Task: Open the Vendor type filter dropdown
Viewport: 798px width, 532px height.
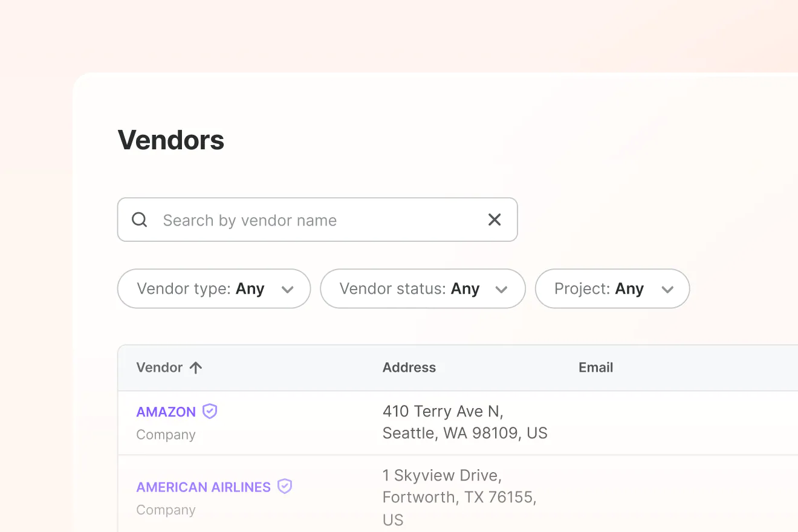Action: pyautogui.click(x=214, y=289)
